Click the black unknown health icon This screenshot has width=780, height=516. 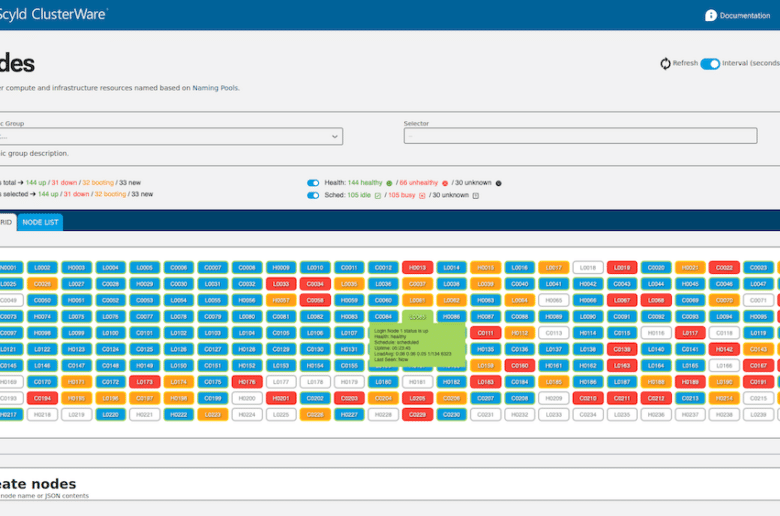[498, 183]
